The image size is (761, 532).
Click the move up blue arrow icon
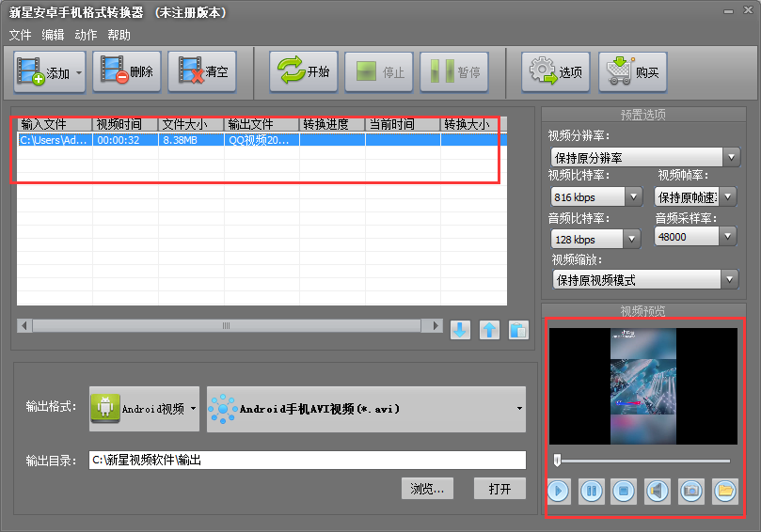[489, 330]
